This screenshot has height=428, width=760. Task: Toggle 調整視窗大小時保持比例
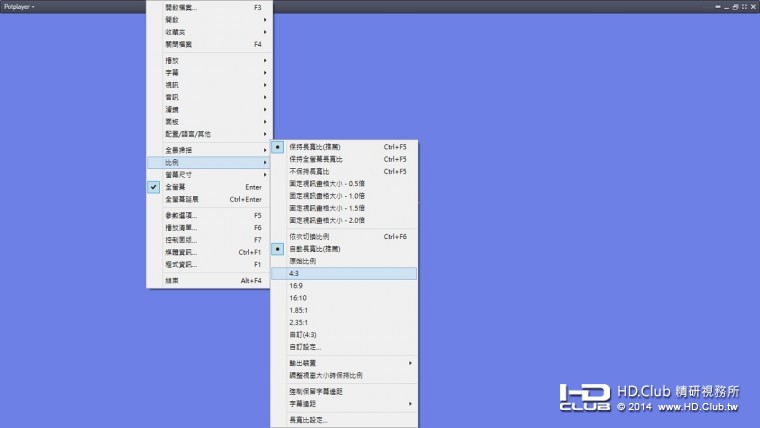(x=344, y=376)
